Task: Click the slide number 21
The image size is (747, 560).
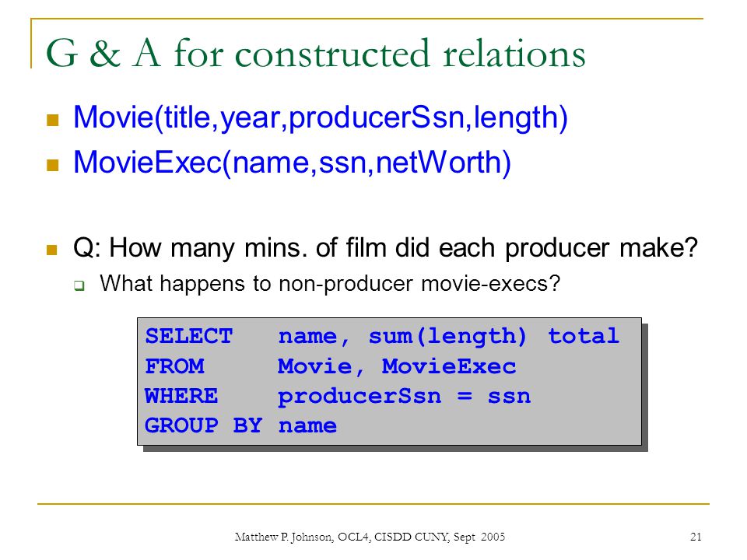Action: [696, 537]
